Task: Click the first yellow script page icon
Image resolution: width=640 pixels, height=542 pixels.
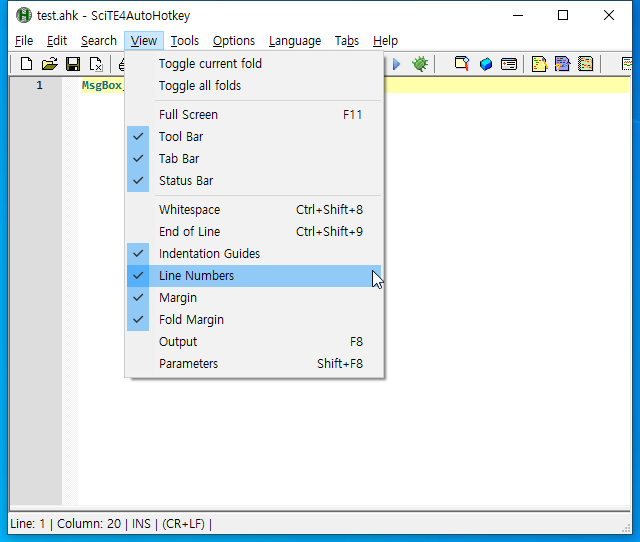Action: click(x=539, y=64)
